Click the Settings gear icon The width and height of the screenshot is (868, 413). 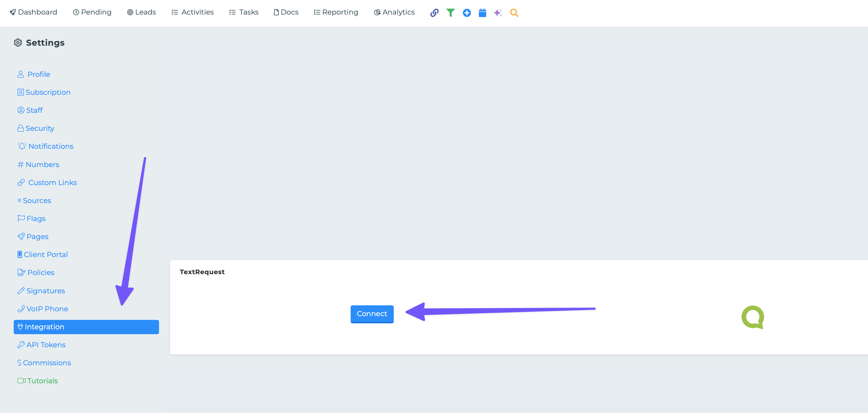18,43
